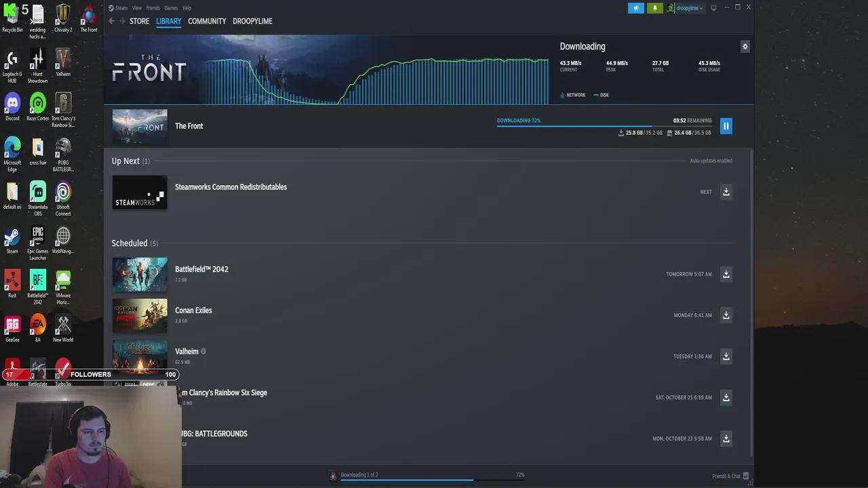The width and height of the screenshot is (868, 488).
Task: Click the Valheim title in Scheduled
Action: pos(186,352)
